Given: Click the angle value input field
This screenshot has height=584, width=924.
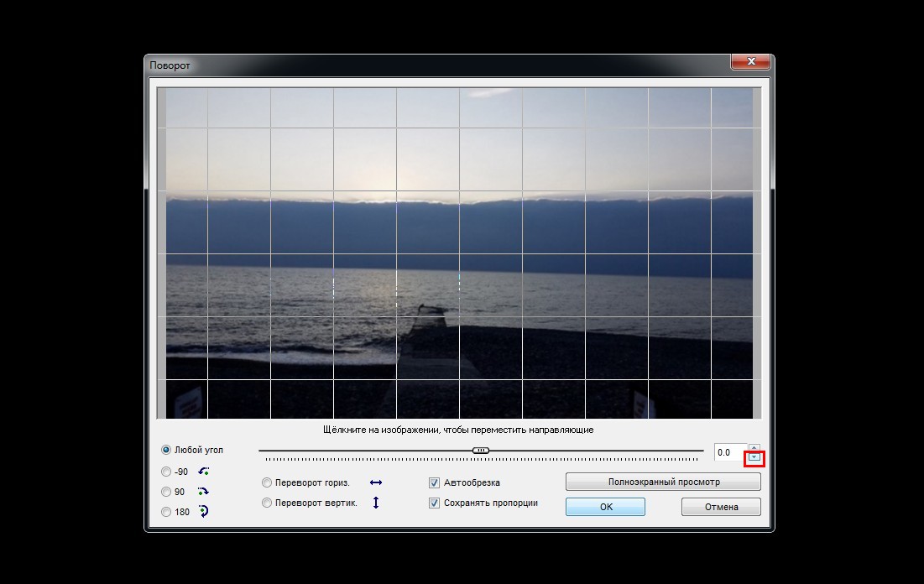Looking at the screenshot, I should coord(728,452).
